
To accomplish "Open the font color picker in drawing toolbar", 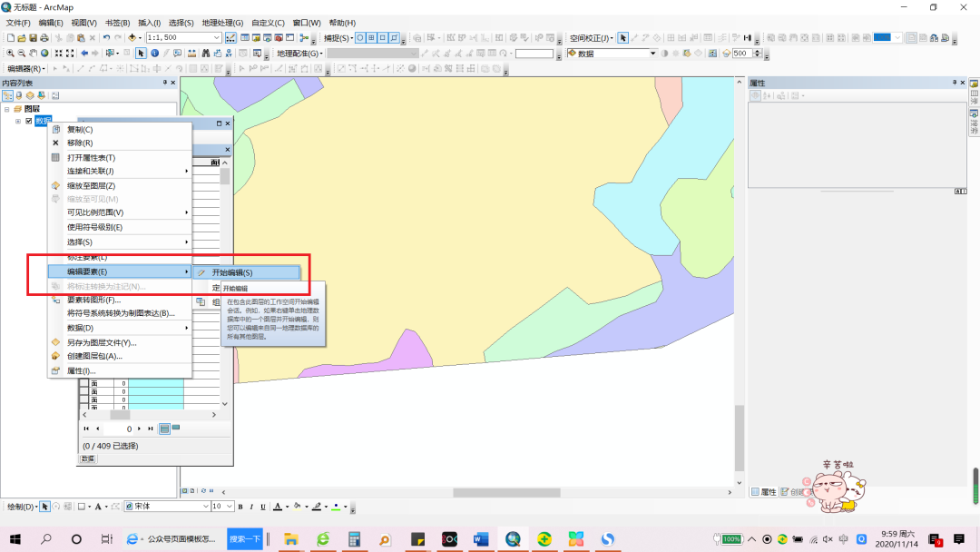I will click(x=287, y=507).
